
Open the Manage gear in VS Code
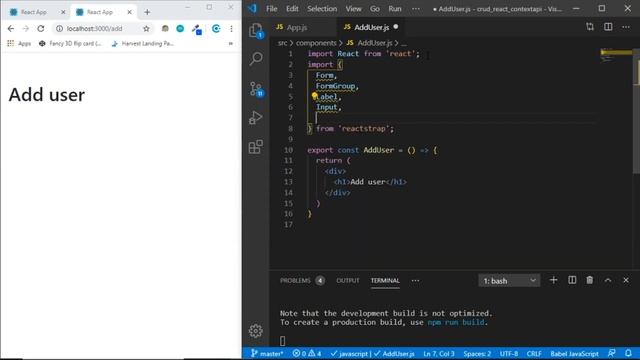tap(256, 331)
